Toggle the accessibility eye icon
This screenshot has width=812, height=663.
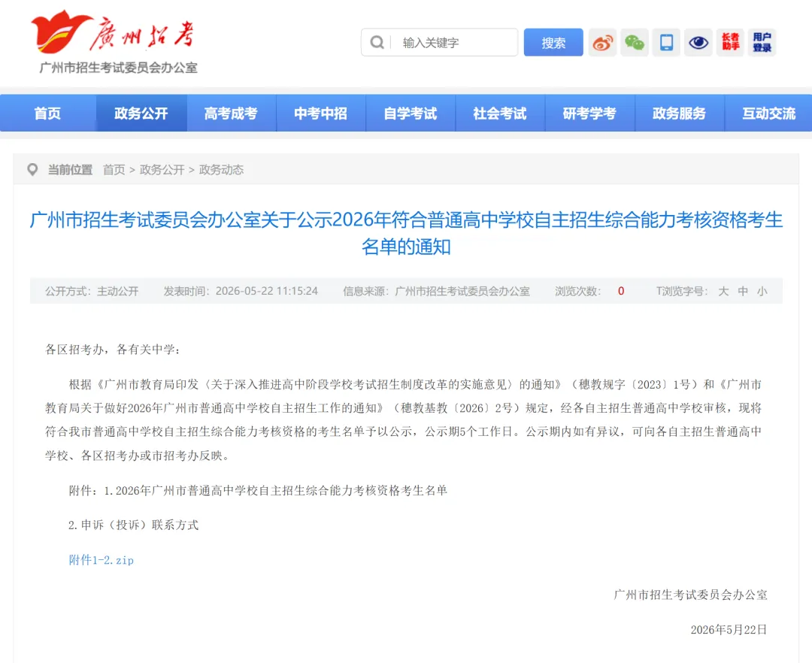pyautogui.click(x=698, y=42)
